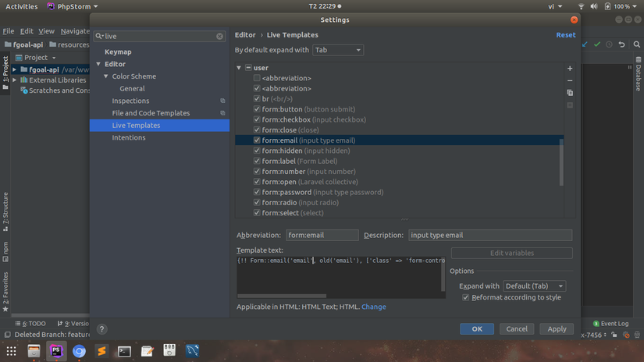Remove selected template with minus icon
This screenshot has height=362, width=644.
pos(570,81)
